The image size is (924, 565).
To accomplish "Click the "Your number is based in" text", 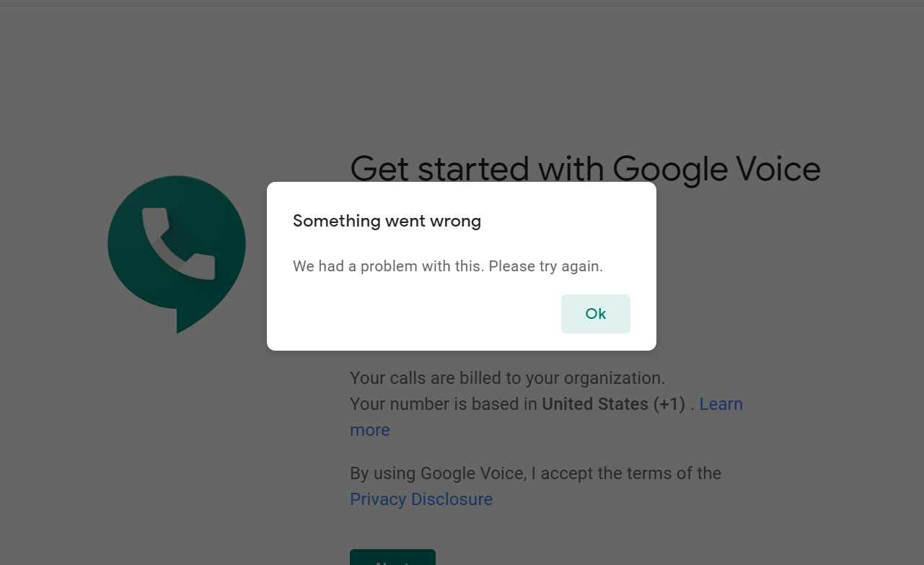I will tap(444, 404).
